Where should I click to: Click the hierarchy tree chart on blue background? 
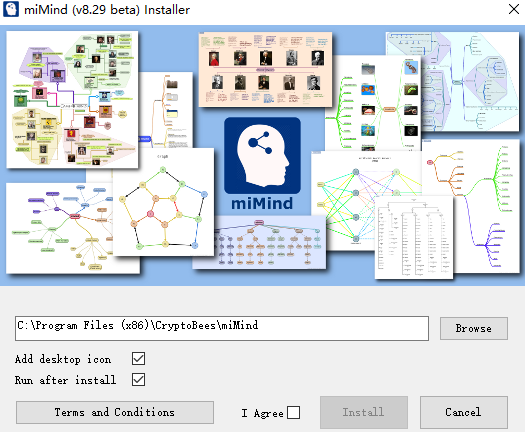pos(259,242)
